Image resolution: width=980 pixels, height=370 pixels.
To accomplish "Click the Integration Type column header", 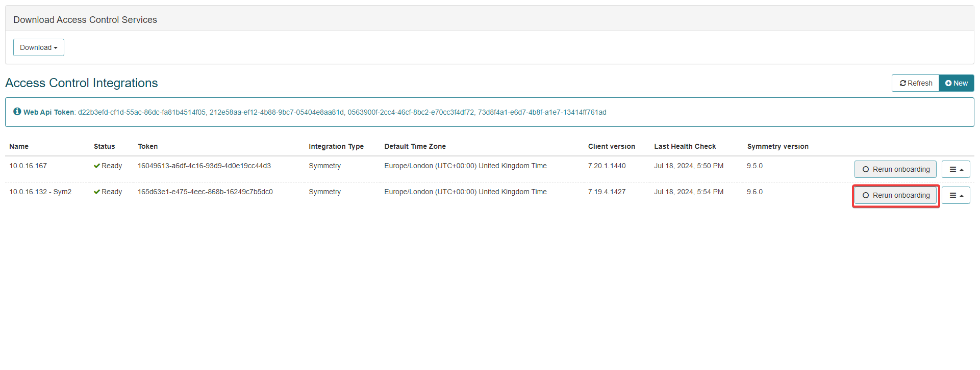I will point(336,146).
